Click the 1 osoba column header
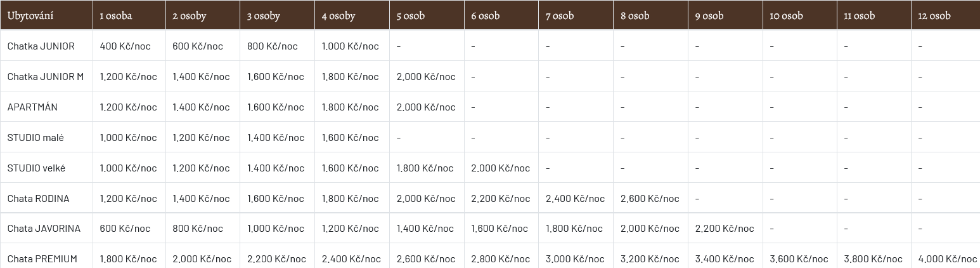980x268 pixels. click(x=116, y=16)
